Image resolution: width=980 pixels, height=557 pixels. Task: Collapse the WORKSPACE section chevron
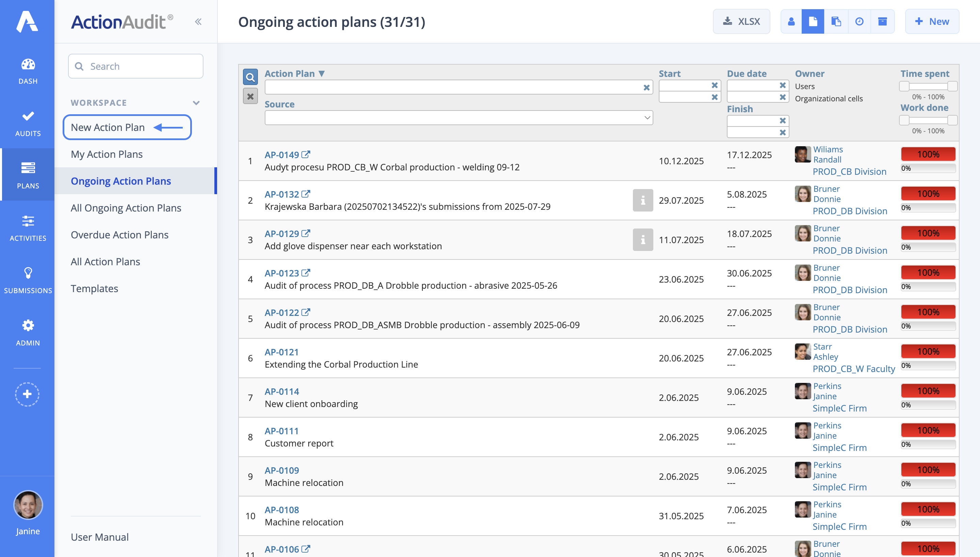(x=196, y=103)
